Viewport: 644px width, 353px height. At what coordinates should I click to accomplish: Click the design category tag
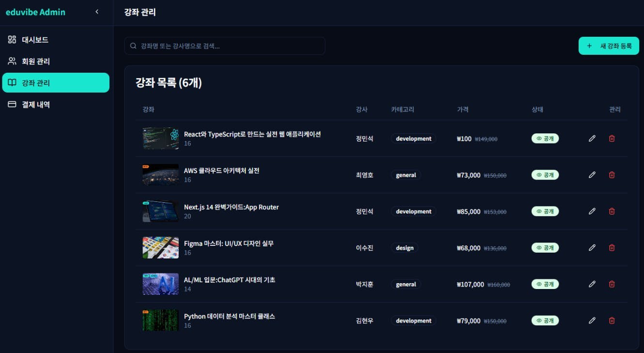(405, 248)
